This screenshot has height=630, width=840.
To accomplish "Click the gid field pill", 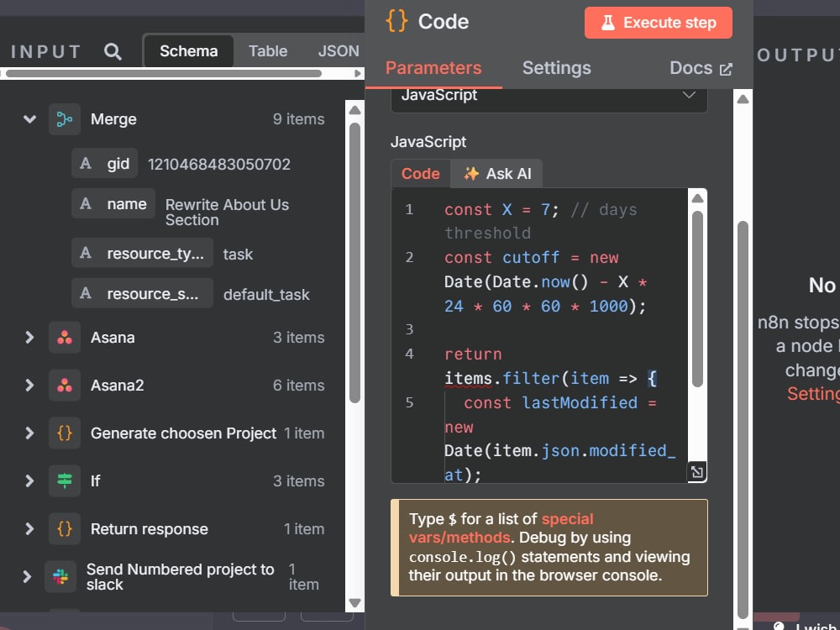I will (x=104, y=164).
